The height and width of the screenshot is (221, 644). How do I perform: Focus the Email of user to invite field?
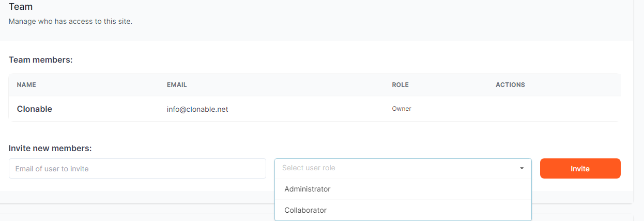pyautogui.click(x=137, y=169)
